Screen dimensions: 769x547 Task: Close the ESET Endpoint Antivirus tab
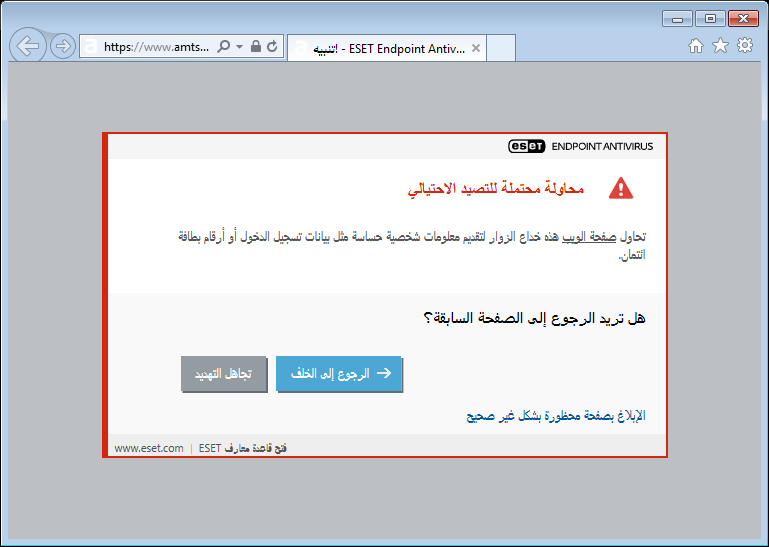point(476,48)
